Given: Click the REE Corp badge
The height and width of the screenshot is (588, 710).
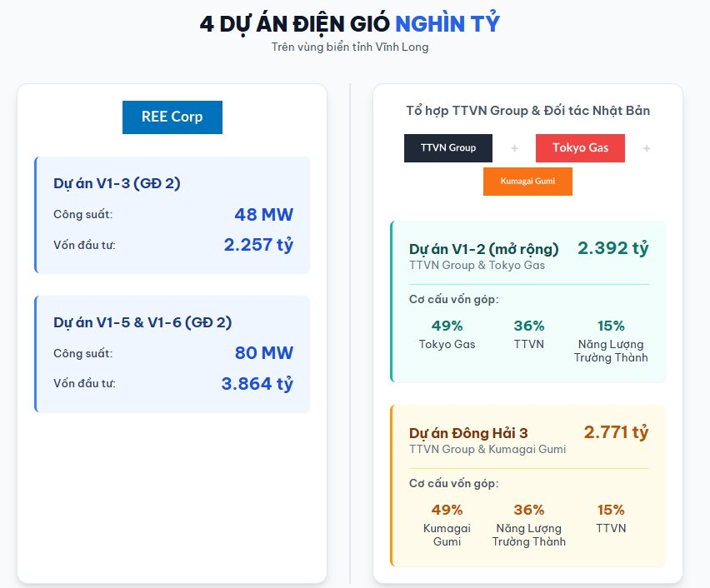Looking at the screenshot, I should click(172, 117).
